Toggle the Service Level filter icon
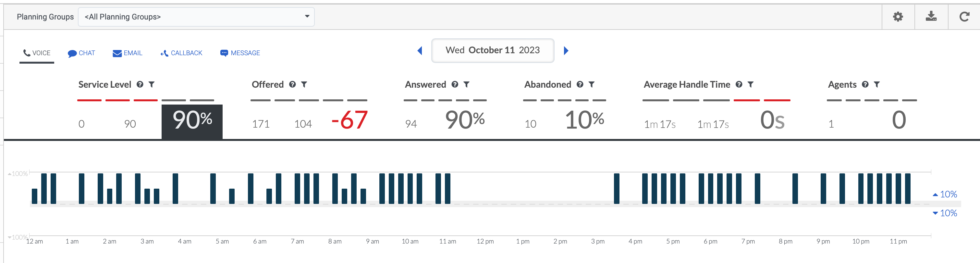 pyautogui.click(x=152, y=84)
